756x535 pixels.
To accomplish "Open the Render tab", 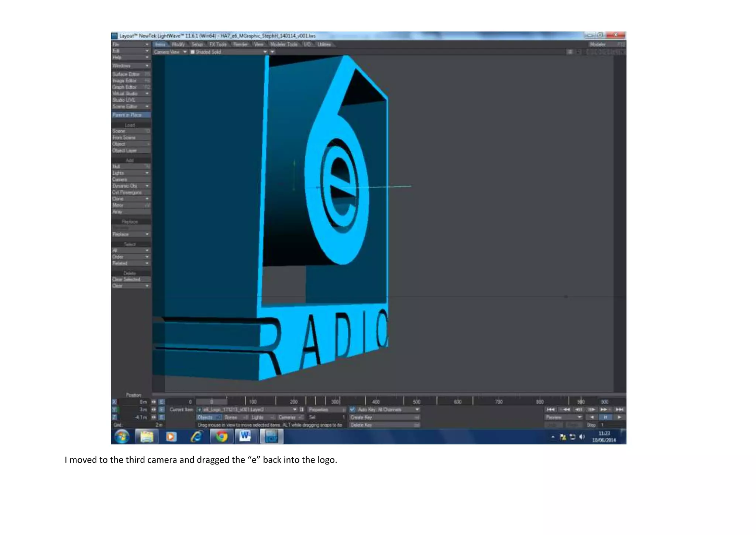I will 240,44.
